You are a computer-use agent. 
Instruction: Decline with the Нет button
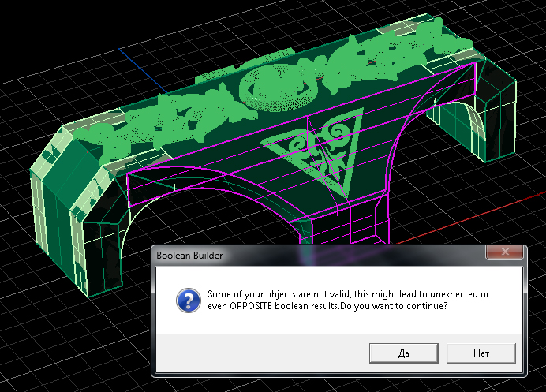pyautogui.click(x=481, y=353)
